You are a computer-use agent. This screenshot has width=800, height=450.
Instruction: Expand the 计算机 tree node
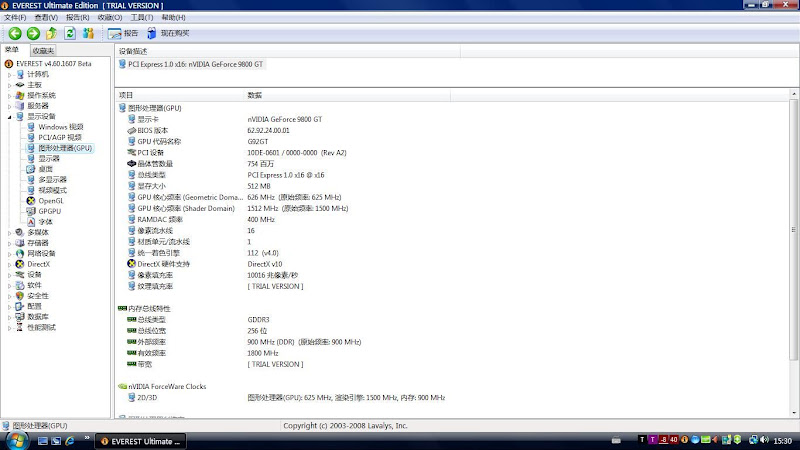[9, 74]
